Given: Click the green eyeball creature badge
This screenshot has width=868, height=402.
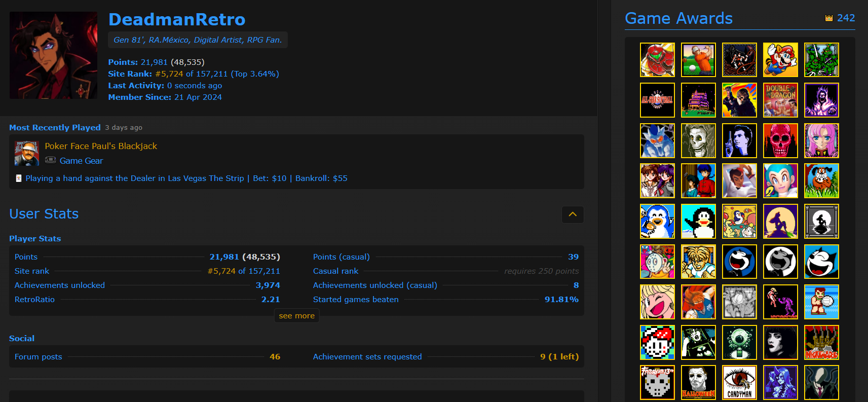Looking at the screenshot, I should click(x=739, y=342).
